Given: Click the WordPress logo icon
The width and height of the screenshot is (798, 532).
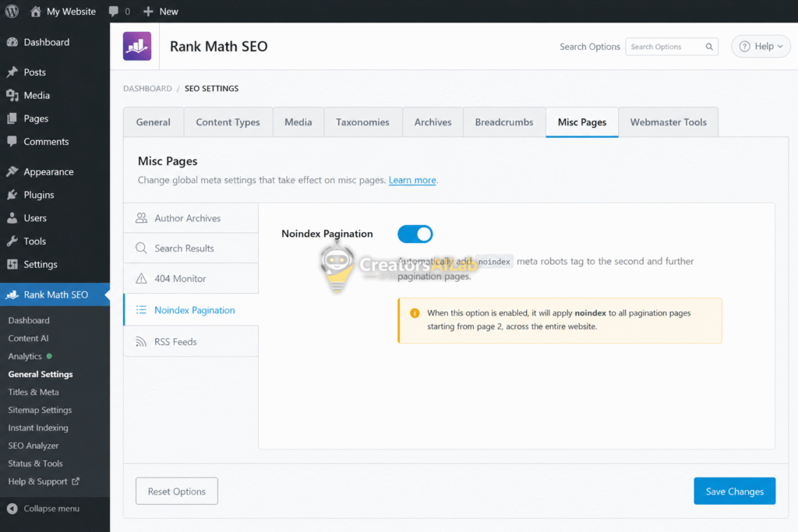Looking at the screenshot, I should 12,11.
